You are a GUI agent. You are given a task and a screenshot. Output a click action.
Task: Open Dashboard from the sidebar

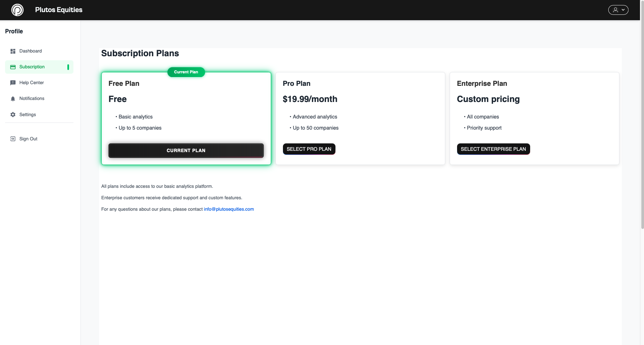30,51
